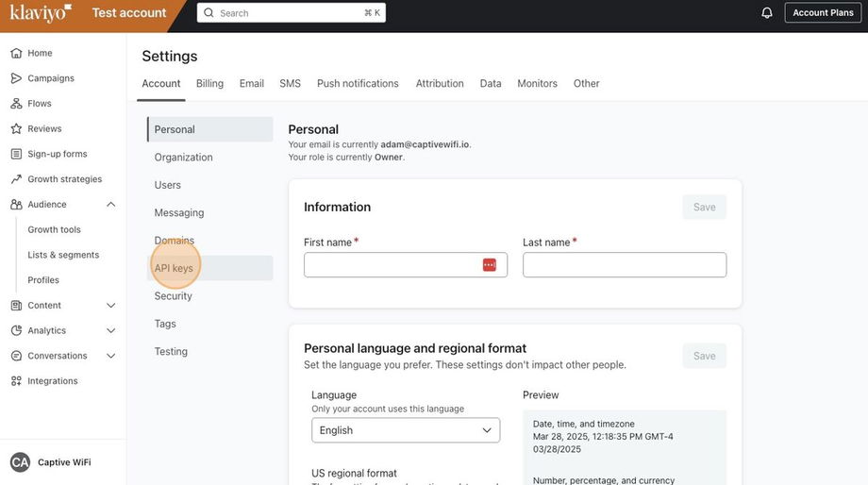The width and height of the screenshot is (868, 485).
Task: Open notifications bell icon
Action: pyautogui.click(x=767, y=13)
